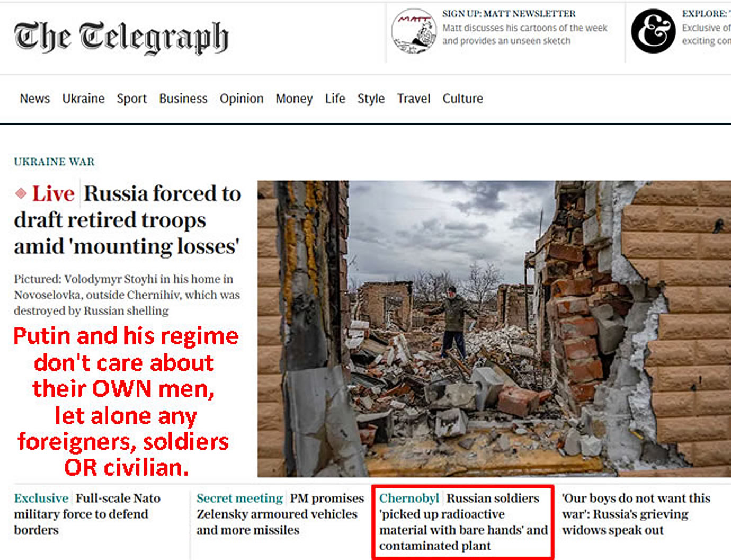
Task: Open the Travel section
Action: [414, 99]
